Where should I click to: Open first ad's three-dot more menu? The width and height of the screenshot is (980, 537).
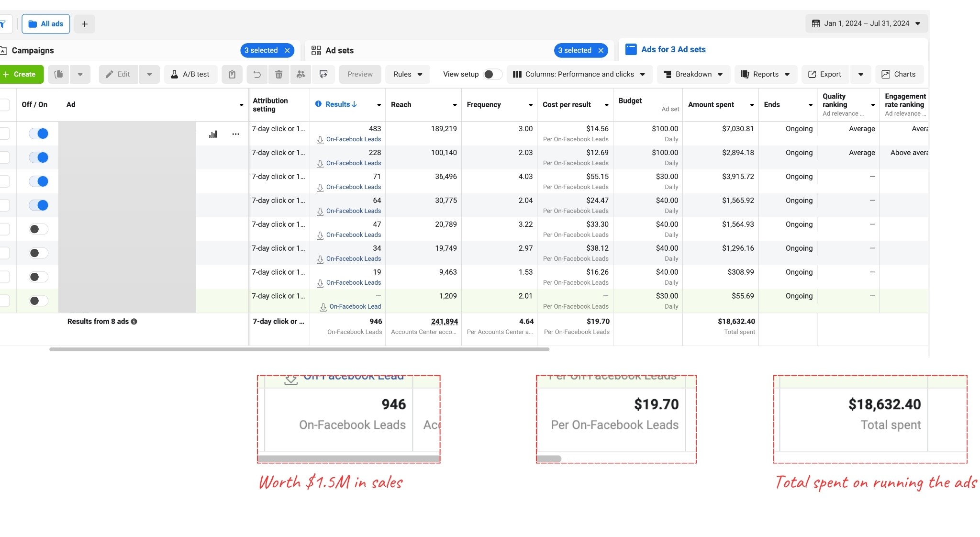pyautogui.click(x=235, y=134)
